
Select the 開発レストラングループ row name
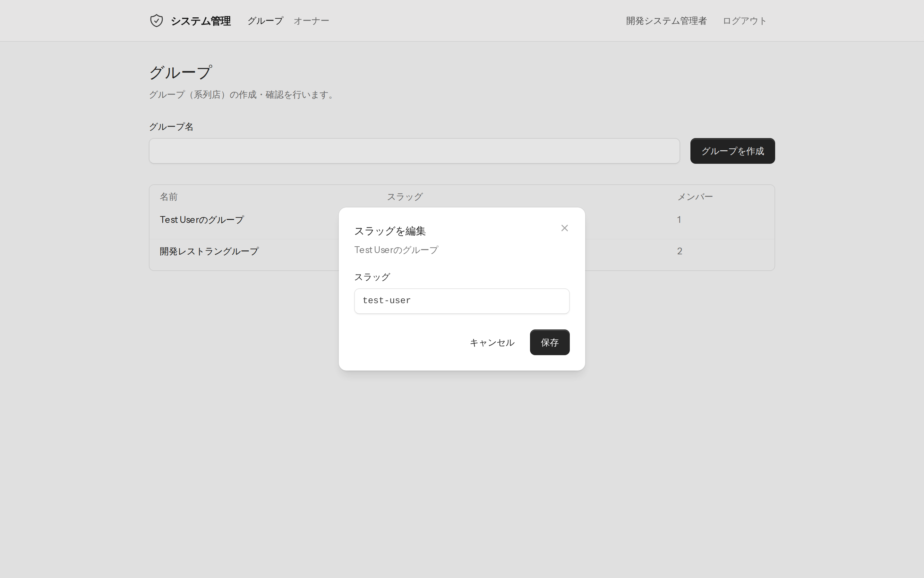(x=209, y=251)
